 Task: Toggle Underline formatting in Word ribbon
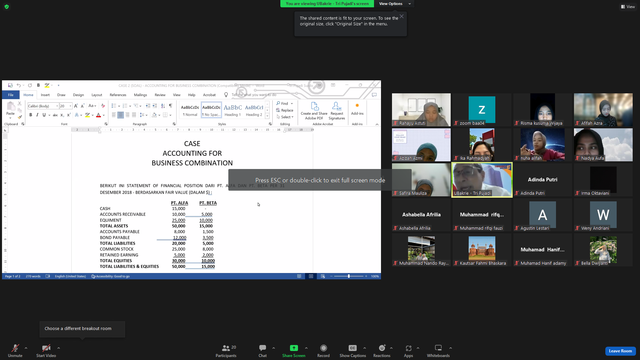(x=44, y=115)
